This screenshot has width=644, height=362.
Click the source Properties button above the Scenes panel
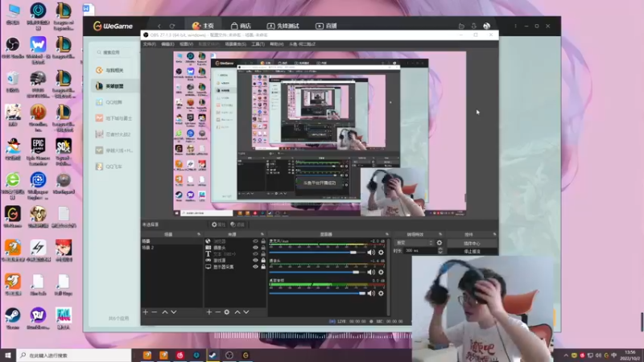tap(218, 224)
